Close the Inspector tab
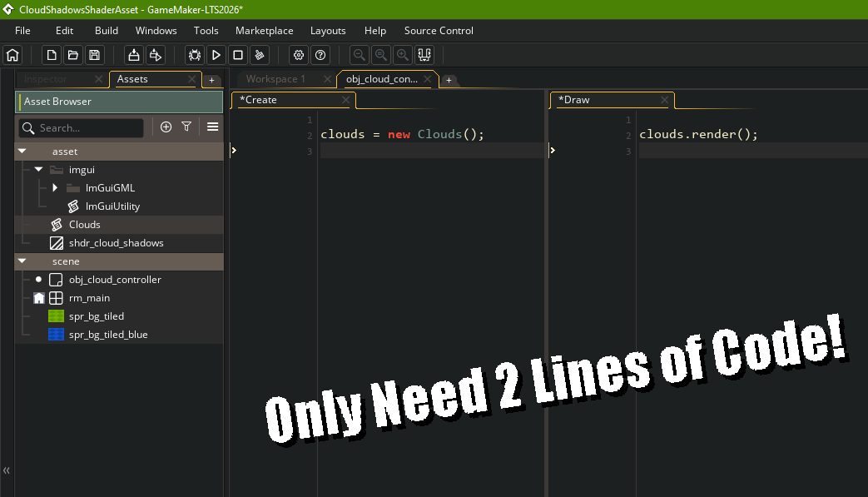Screen dimensions: 868x497 [98, 79]
